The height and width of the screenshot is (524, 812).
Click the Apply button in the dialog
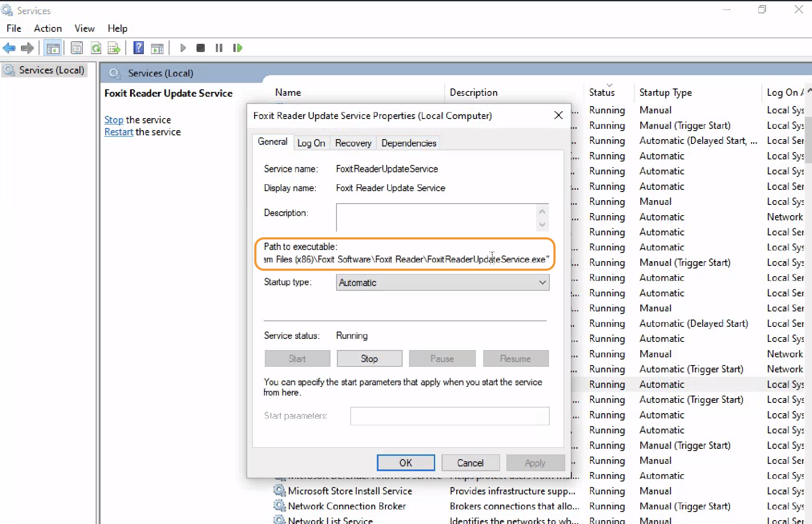click(x=535, y=463)
